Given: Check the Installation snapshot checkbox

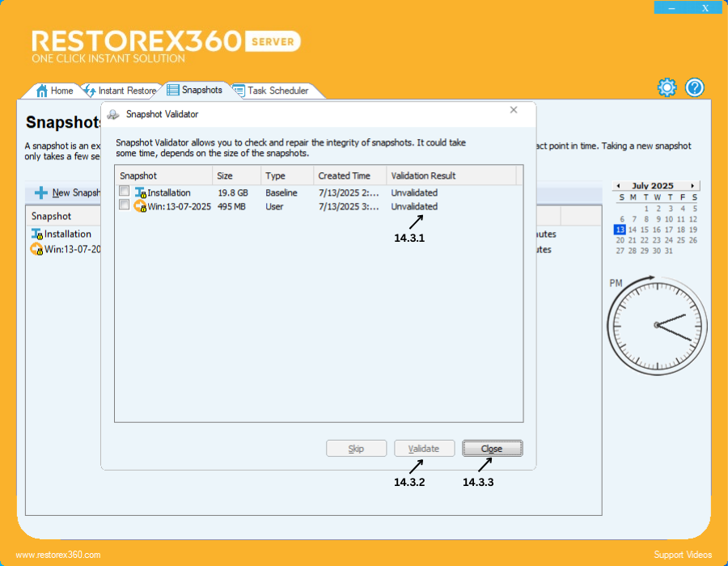Looking at the screenshot, I should point(124,191).
